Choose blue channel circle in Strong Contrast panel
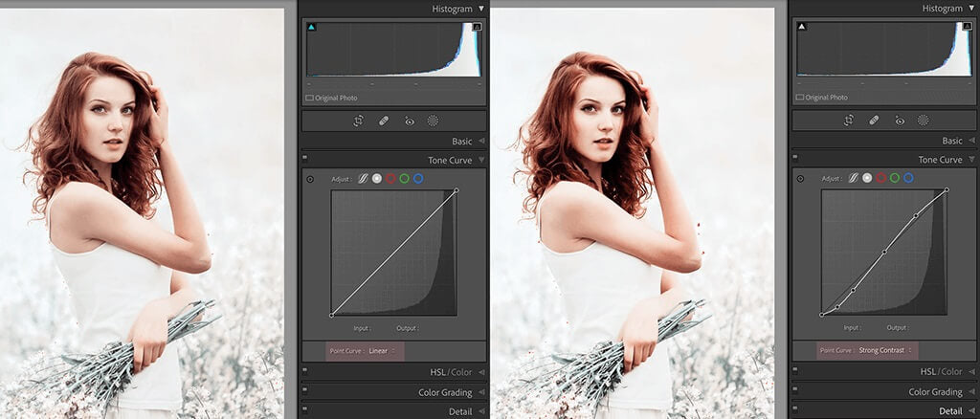Screen dimensions: 980x419 (x=909, y=178)
